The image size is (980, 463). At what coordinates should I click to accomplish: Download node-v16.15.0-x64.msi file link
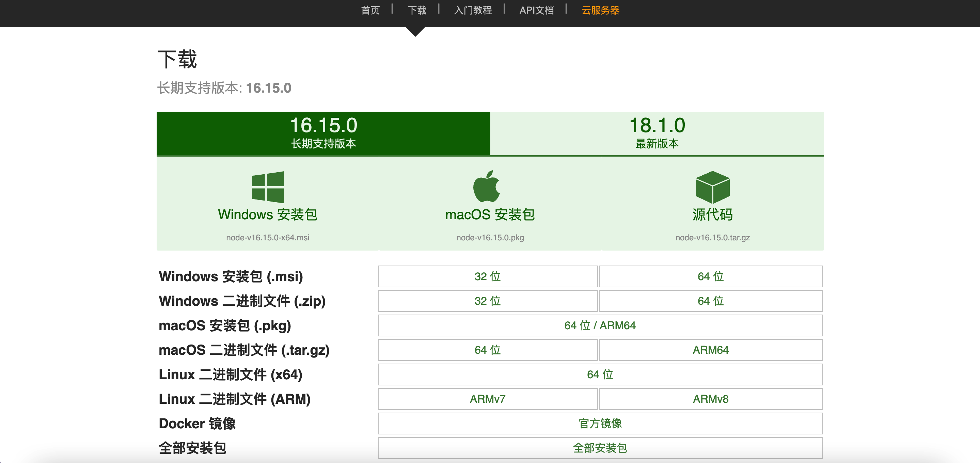click(x=267, y=237)
